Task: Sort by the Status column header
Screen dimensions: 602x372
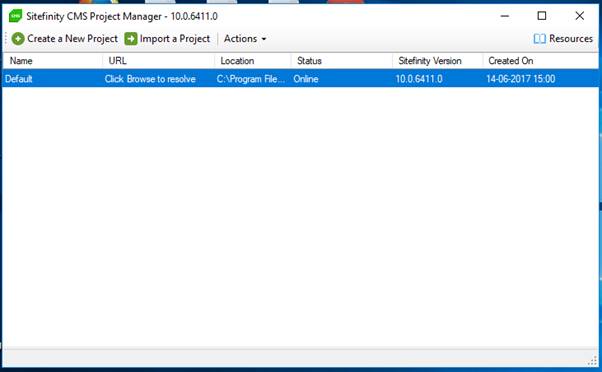Action: point(342,61)
